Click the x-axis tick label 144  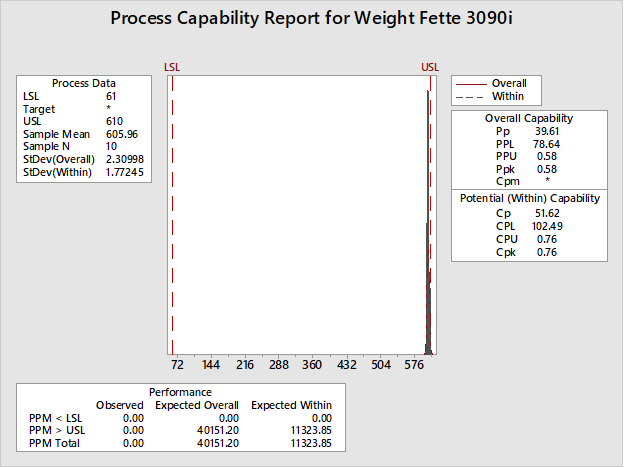click(211, 365)
